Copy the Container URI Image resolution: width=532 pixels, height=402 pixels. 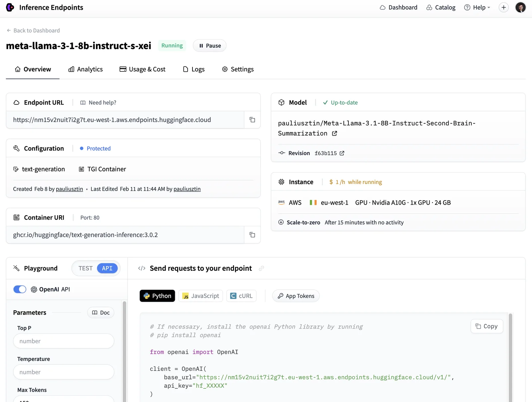coord(252,235)
